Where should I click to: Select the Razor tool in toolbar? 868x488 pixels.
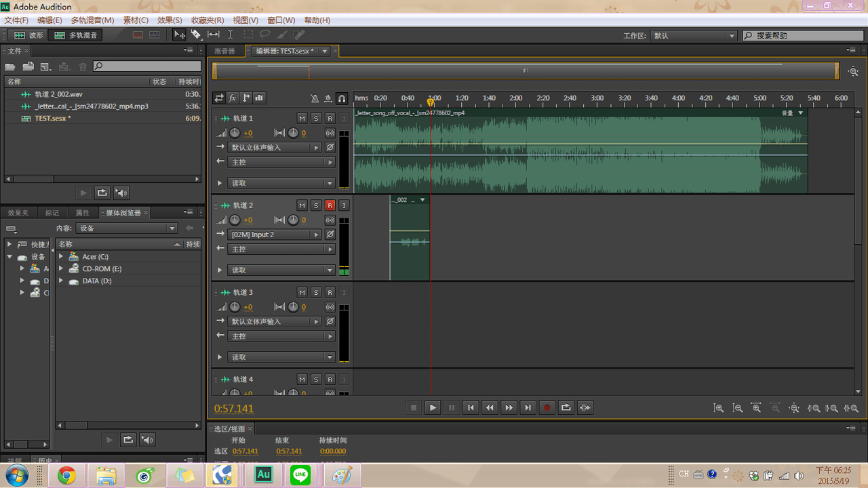pyautogui.click(x=196, y=35)
